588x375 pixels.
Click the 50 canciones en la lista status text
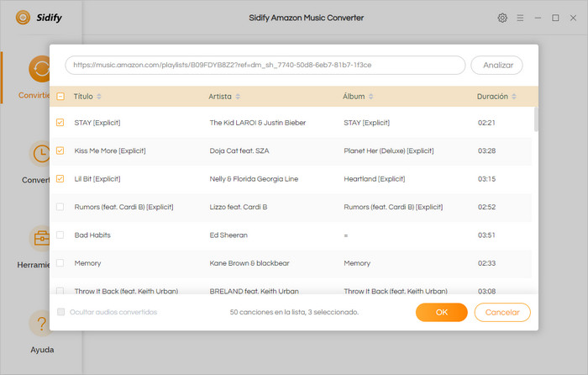coord(294,312)
